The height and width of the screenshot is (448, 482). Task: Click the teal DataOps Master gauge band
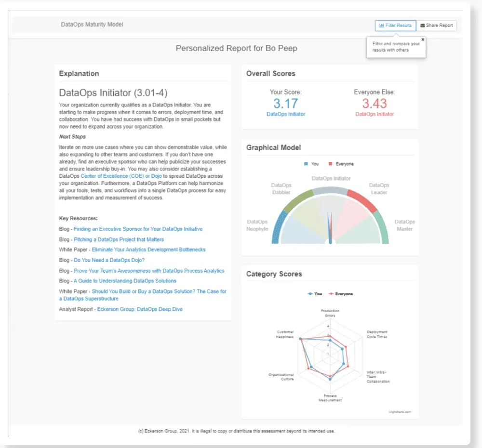click(382, 228)
